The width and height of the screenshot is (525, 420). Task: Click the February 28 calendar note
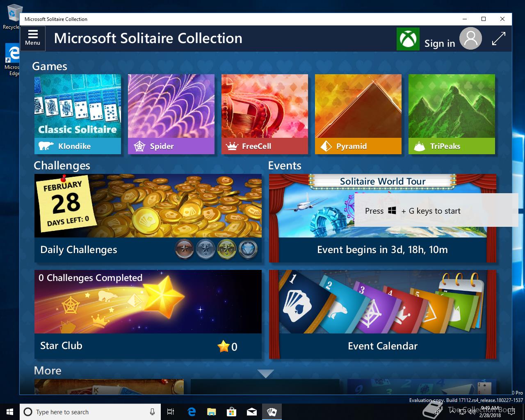(66, 203)
